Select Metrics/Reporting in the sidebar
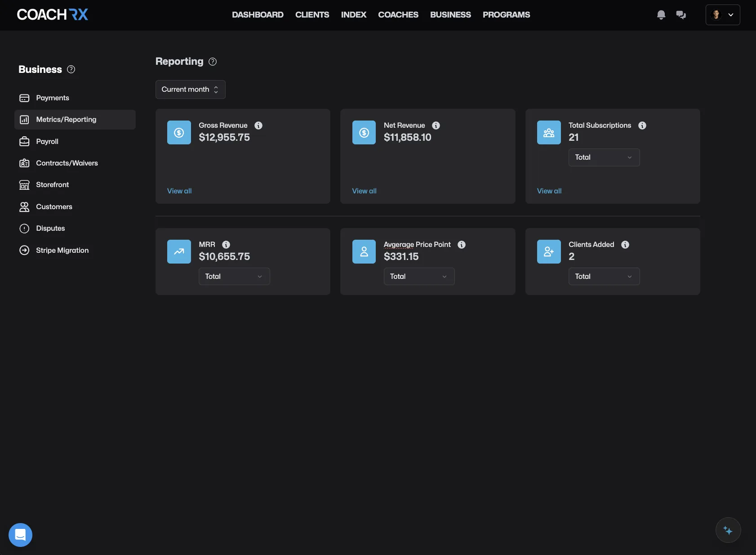Viewport: 756px width, 555px height. [x=75, y=120]
